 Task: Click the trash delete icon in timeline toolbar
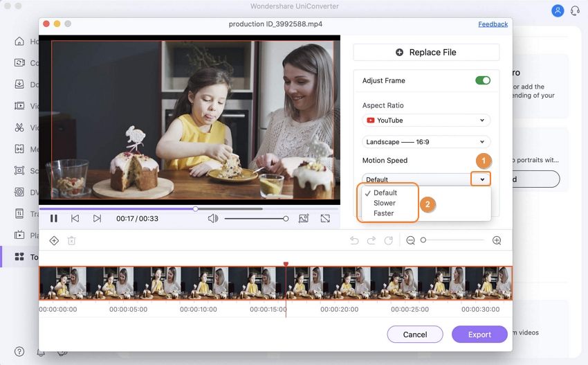[x=72, y=241]
